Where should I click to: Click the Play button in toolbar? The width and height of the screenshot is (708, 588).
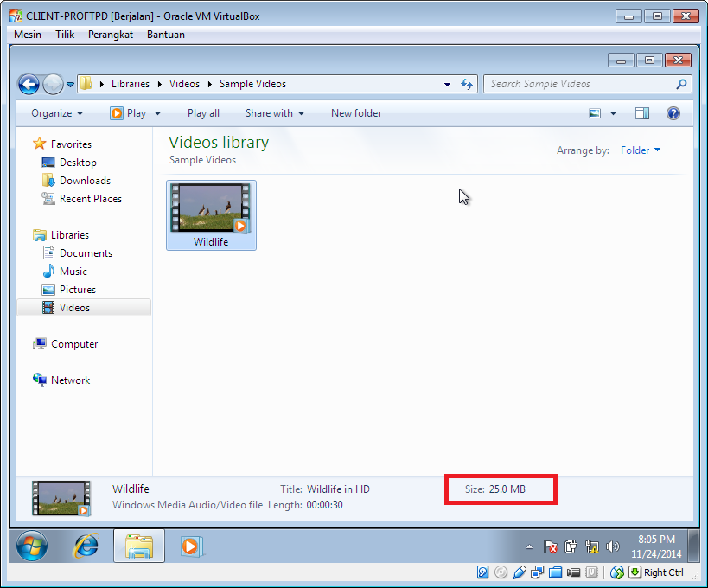[128, 113]
